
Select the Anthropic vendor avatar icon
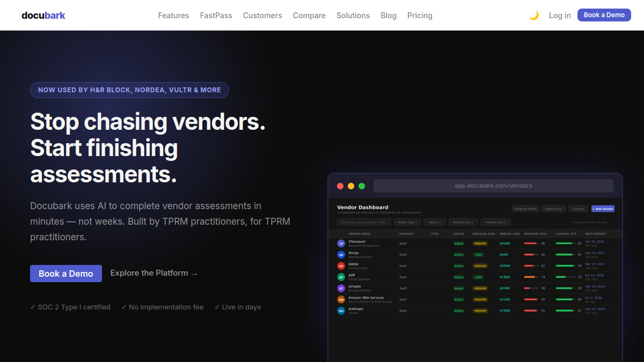[341, 311]
